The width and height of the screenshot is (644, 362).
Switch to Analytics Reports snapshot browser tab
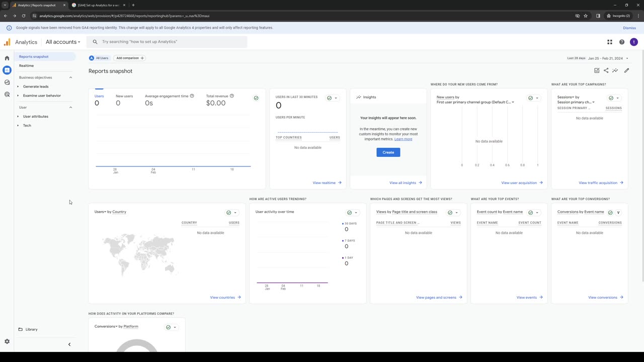pyautogui.click(x=39, y=5)
